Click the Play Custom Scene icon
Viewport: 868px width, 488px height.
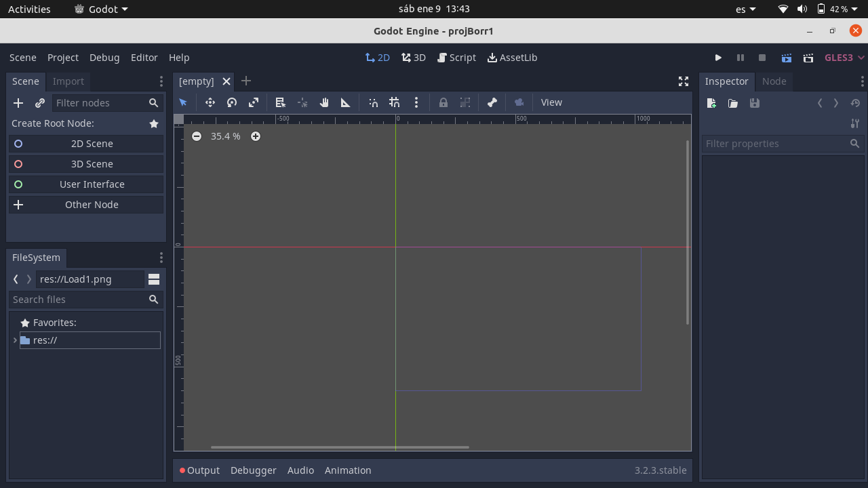pos(808,58)
